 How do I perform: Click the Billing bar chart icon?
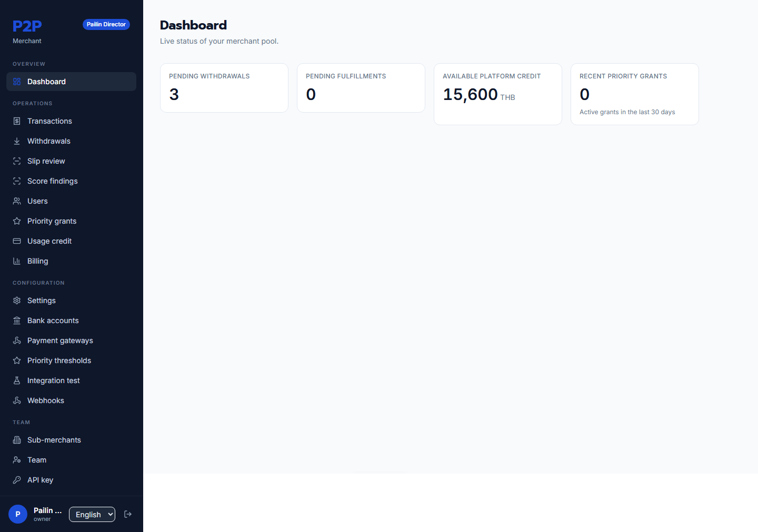pyautogui.click(x=17, y=261)
